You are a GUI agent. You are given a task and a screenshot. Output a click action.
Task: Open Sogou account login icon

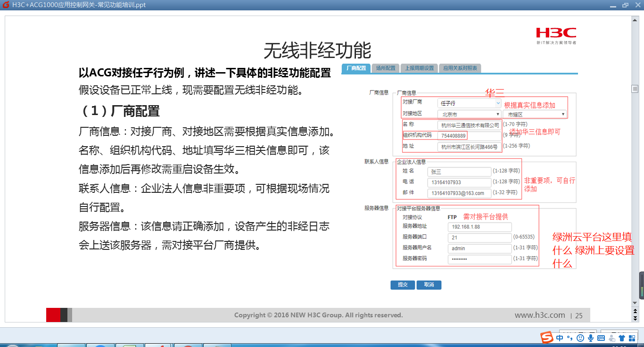click(612, 338)
